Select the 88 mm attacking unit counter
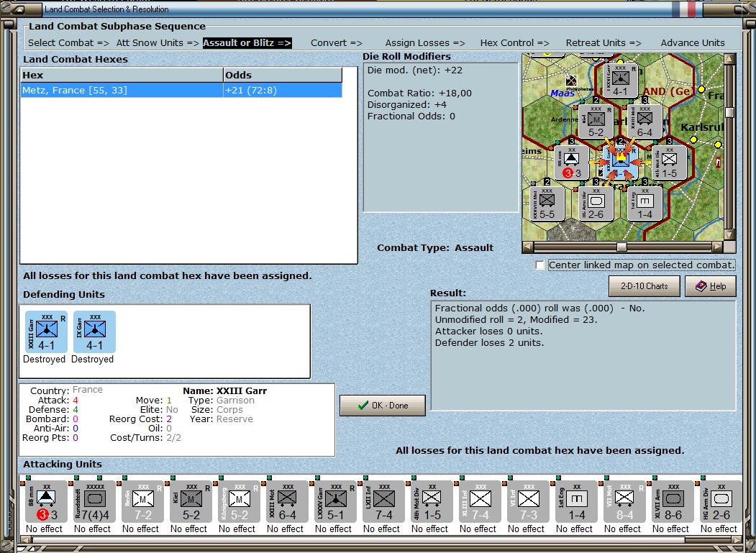 tap(46, 501)
